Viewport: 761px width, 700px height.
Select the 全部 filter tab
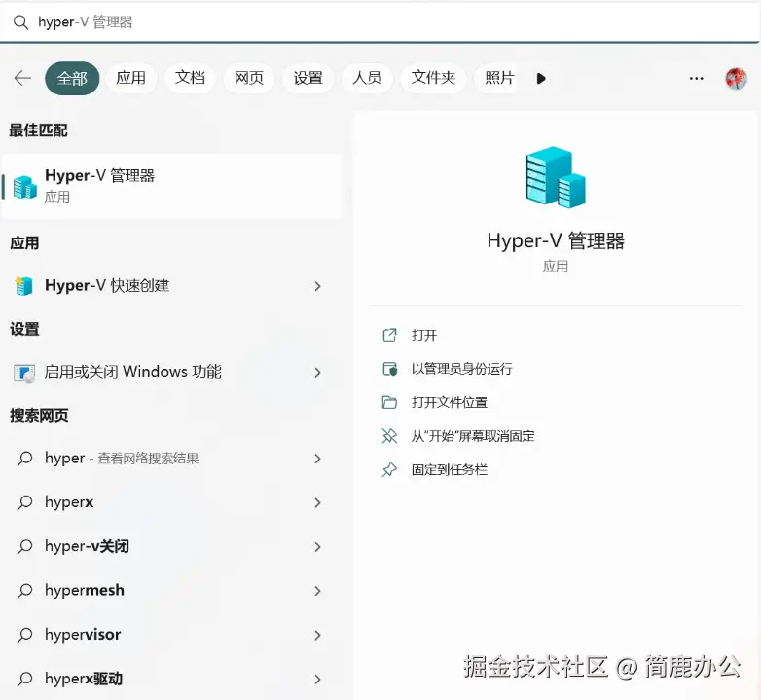(x=72, y=78)
